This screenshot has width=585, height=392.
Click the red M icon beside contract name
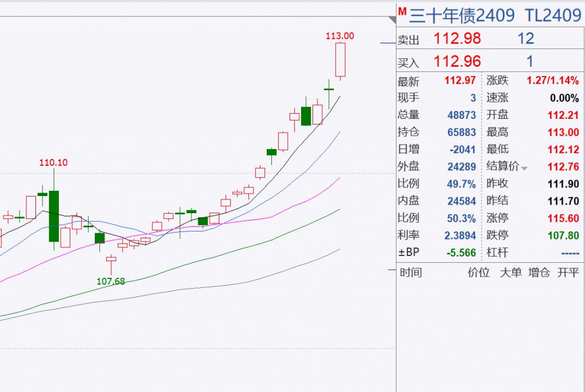[402, 11]
